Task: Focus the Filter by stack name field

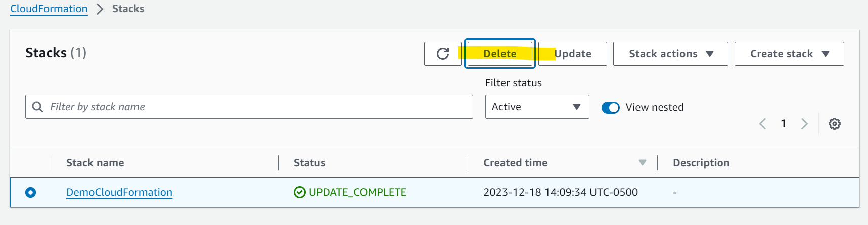Action: tap(249, 107)
